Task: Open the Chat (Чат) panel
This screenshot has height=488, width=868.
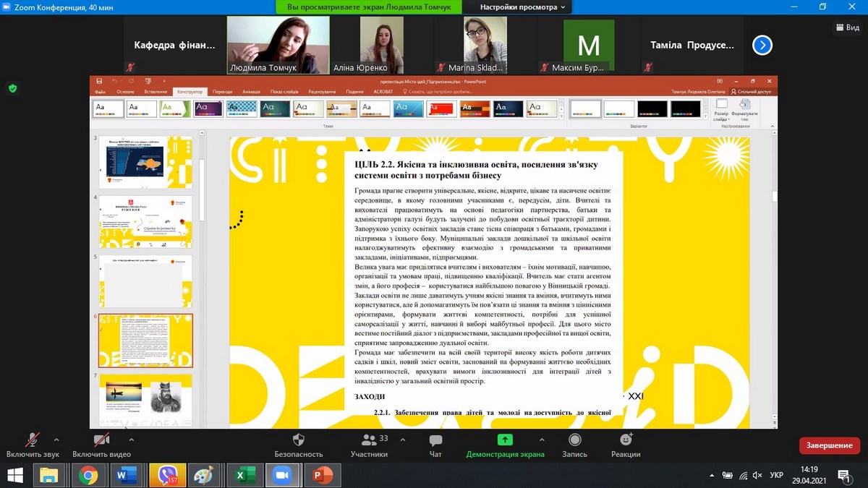Action: pos(435,440)
